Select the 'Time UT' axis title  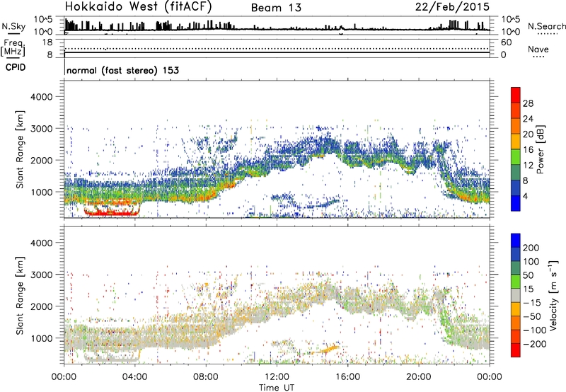tap(277, 388)
